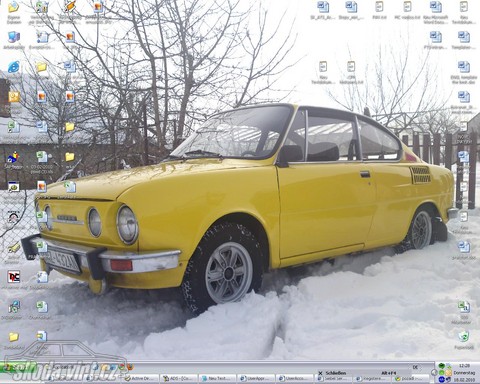Open the Papierkorb recycle bin
This screenshot has width=480, height=384.
[x=464, y=340]
